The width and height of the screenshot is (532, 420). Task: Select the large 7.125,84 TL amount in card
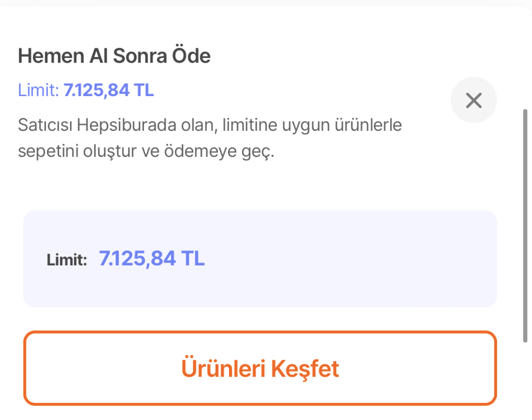click(151, 258)
